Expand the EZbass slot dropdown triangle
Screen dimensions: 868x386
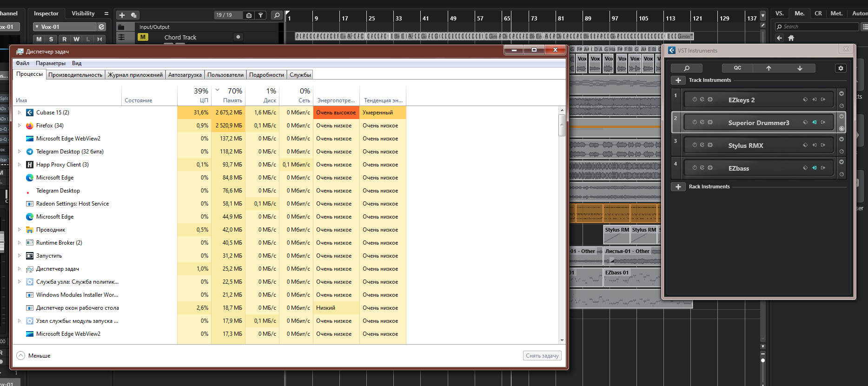(841, 162)
